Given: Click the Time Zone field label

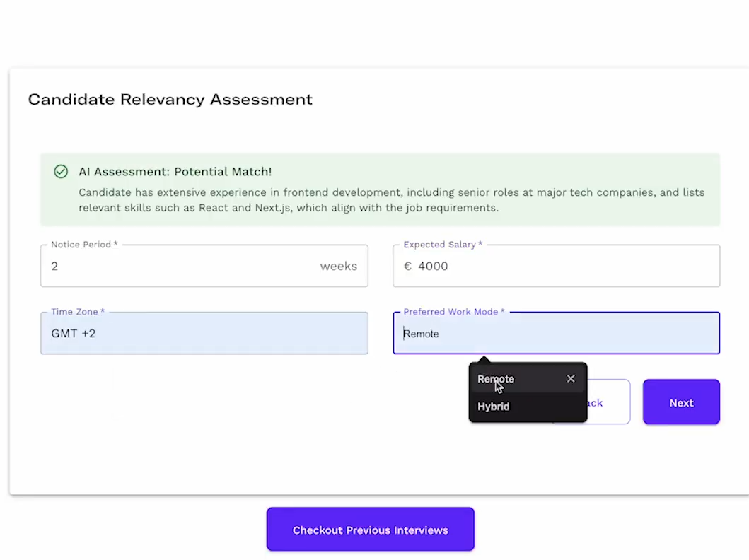Looking at the screenshot, I should pos(78,312).
